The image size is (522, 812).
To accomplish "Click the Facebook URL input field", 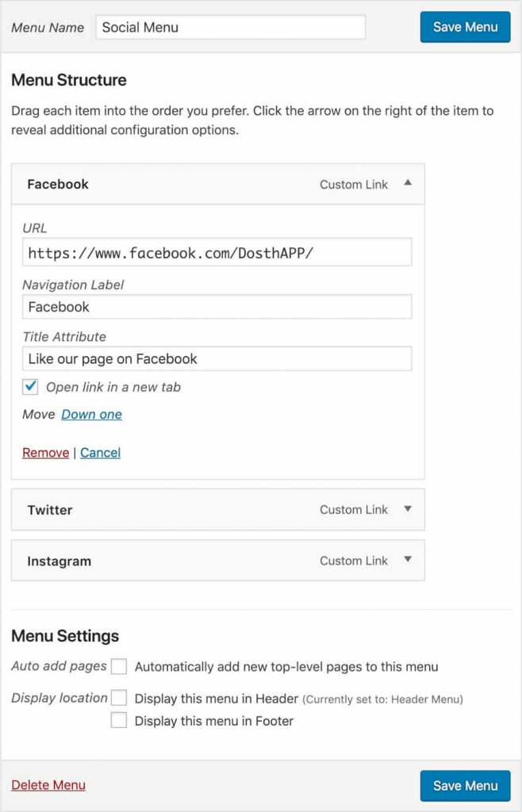I will point(216,251).
